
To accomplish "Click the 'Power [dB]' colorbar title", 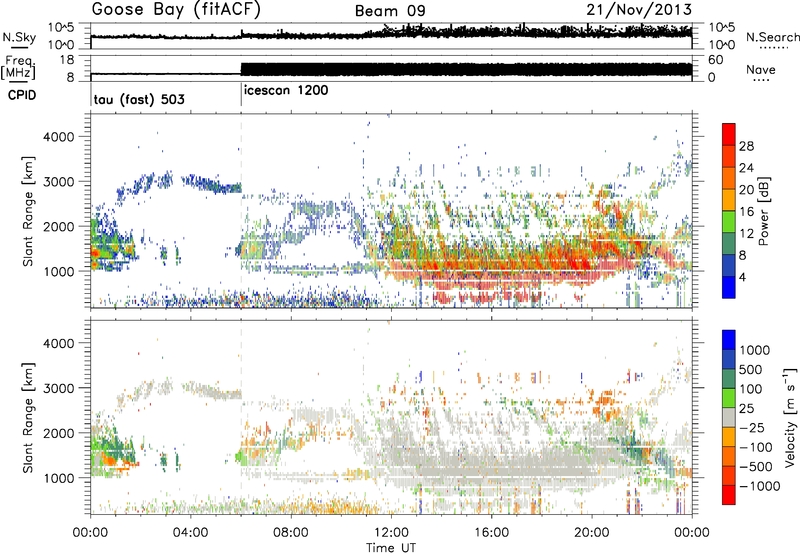I will [764, 211].
